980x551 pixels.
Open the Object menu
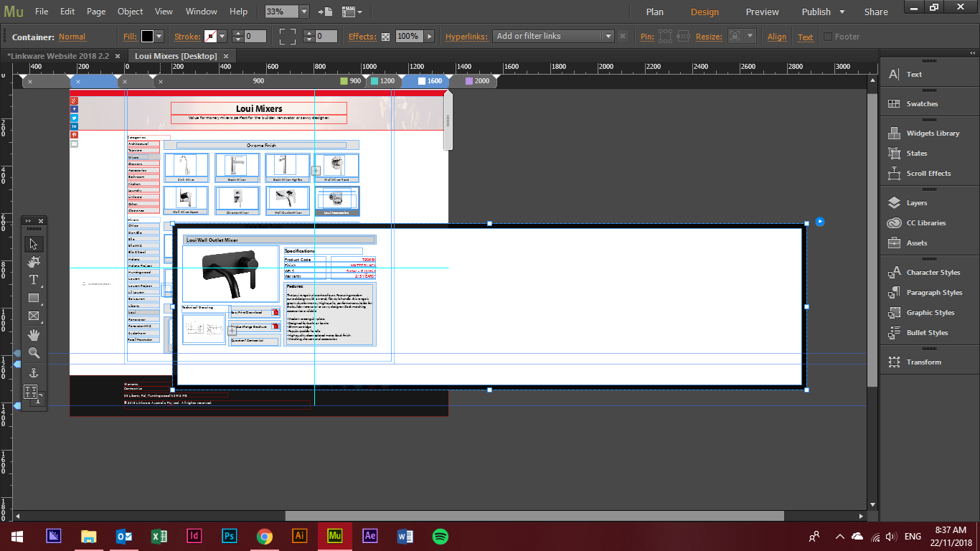tap(130, 11)
